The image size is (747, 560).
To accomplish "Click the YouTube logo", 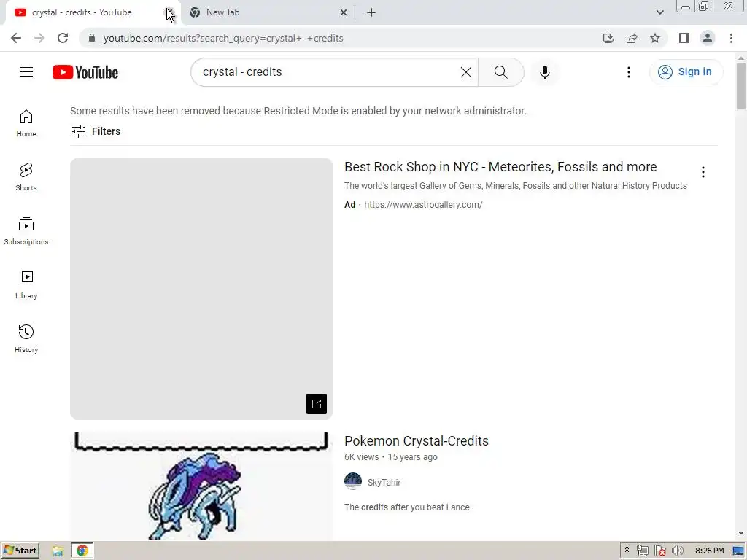I will coord(85,72).
